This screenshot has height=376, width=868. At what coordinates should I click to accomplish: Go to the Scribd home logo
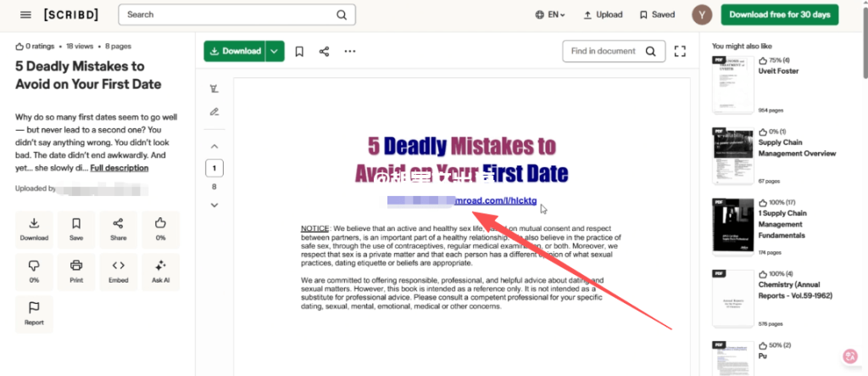tap(71, 15)
